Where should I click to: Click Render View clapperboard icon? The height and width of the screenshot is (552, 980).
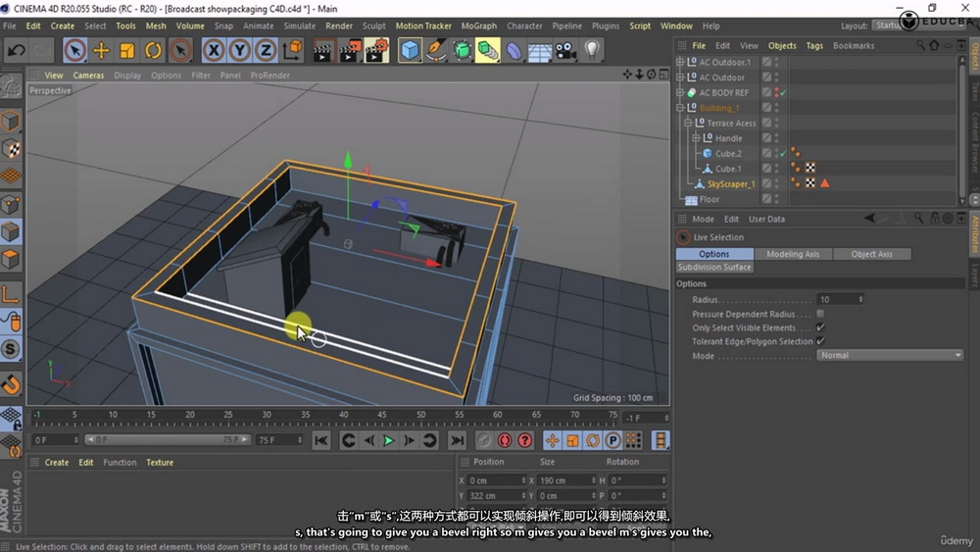tap(322, 50)
